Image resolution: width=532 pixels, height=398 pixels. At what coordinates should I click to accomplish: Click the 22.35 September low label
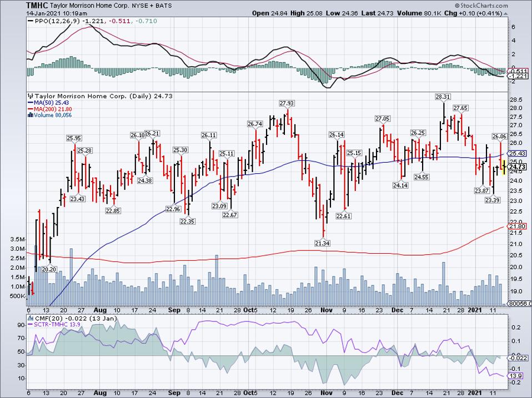[x=187, y=221]
